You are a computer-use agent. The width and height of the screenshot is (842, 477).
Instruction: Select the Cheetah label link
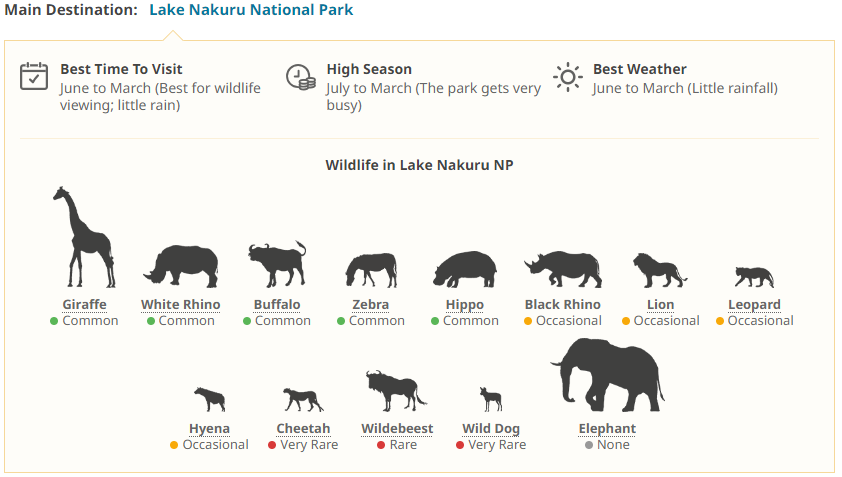point(303,428)
